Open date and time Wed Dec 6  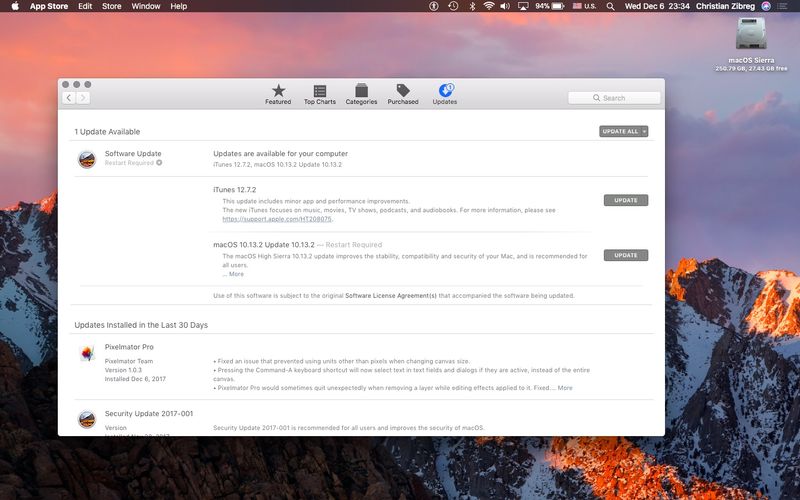[657, 6]
